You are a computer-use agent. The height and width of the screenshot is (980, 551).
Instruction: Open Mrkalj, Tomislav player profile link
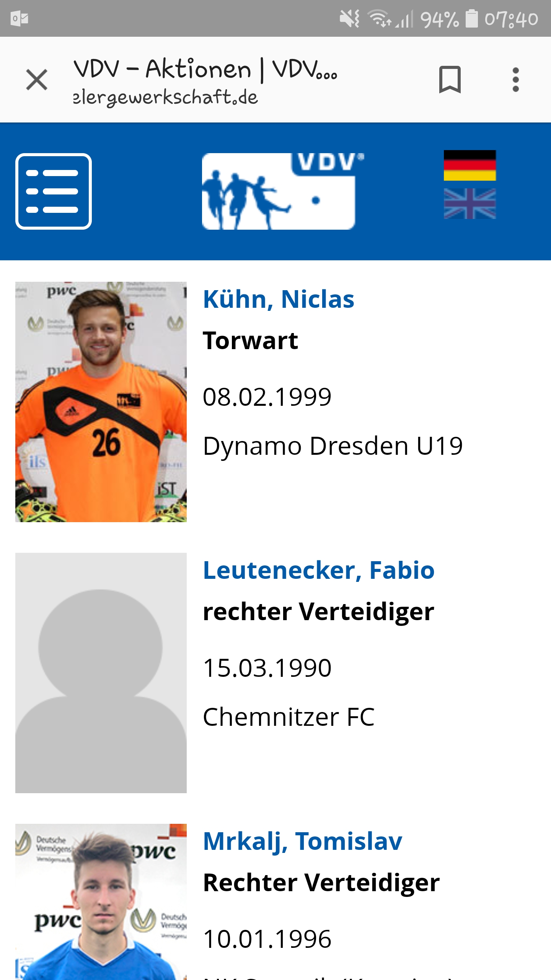coord(303,841)
